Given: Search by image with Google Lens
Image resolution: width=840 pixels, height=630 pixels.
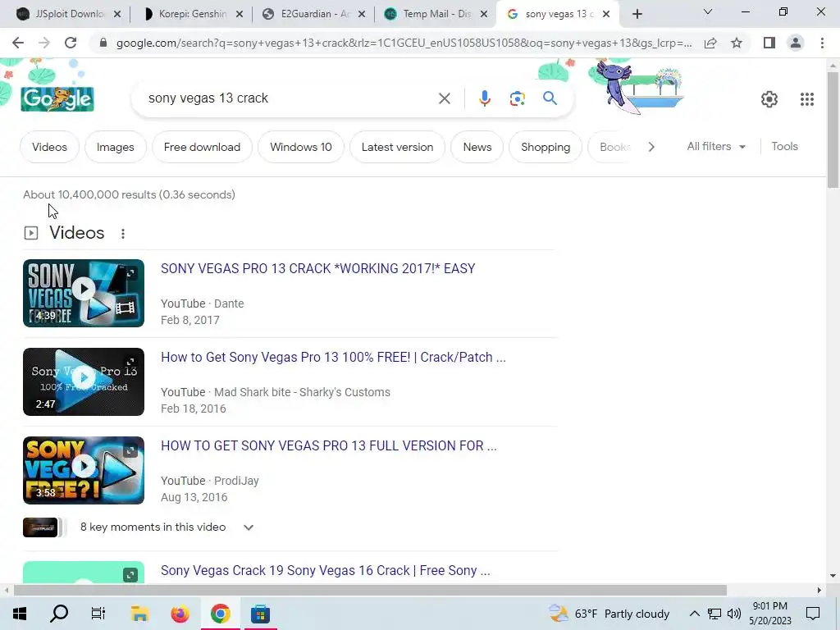Looking at the screenshot, I should 517,98.
